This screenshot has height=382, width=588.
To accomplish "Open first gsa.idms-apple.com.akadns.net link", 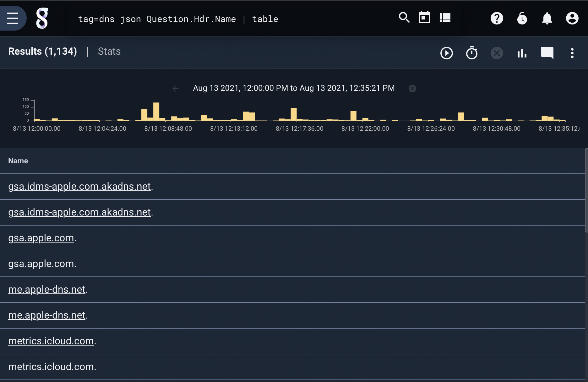I will (x=79, y=186).
